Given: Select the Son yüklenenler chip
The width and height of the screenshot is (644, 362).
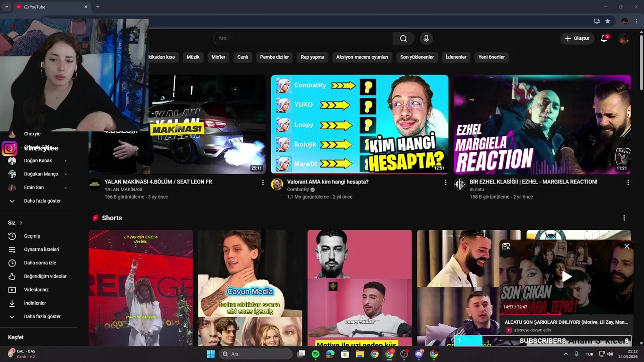Looking at the screenshot, I should tap(417, 57).
